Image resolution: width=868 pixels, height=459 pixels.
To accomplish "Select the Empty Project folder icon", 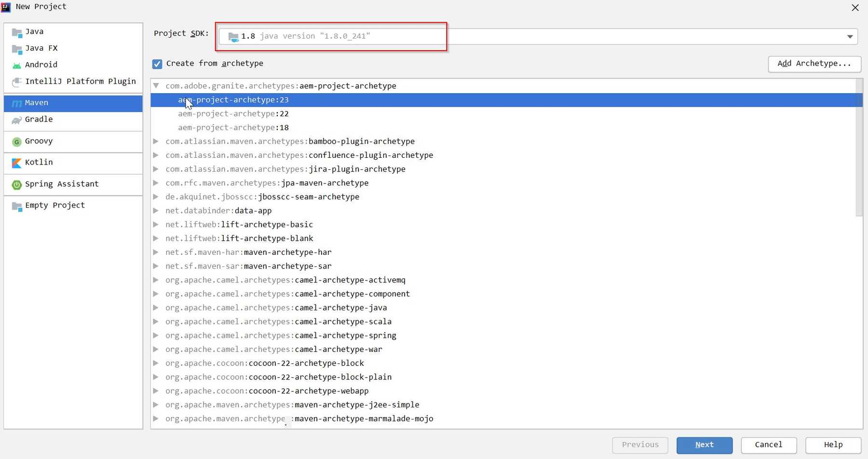I will click(16, 206).
